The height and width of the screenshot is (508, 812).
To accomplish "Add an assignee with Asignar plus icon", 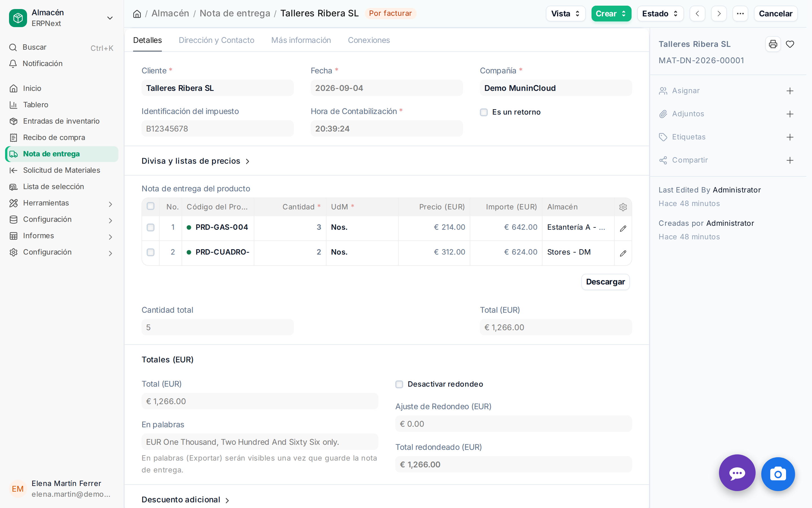I will [790, 91].
